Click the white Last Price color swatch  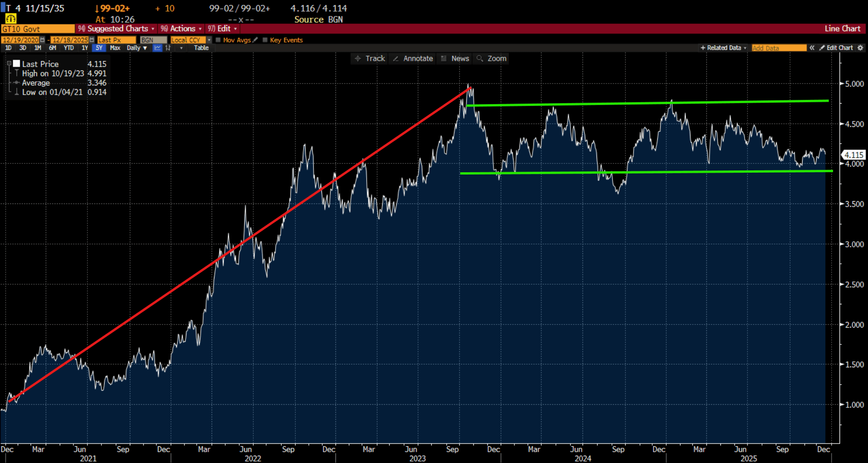(16, 64)
